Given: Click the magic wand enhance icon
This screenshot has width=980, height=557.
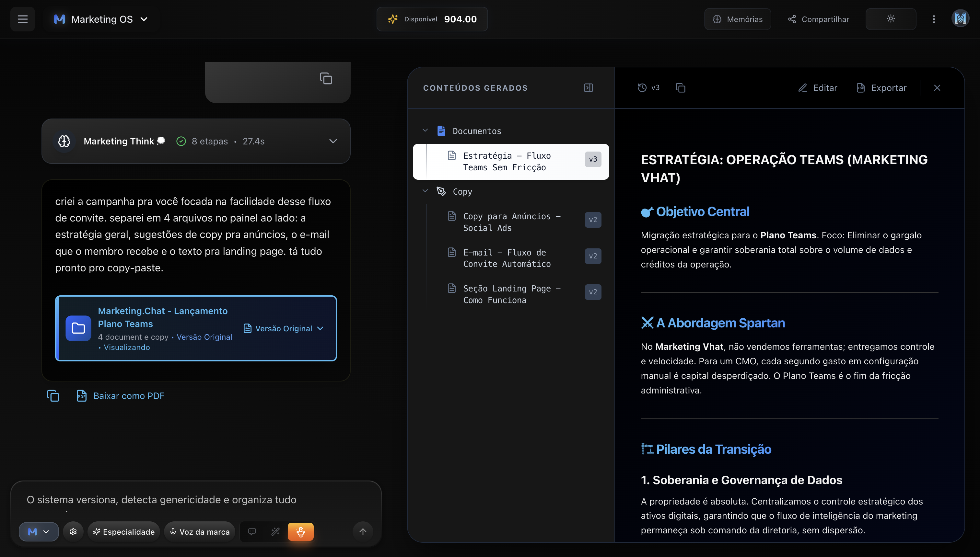Looking at the screenshot, I should (275, 531).
